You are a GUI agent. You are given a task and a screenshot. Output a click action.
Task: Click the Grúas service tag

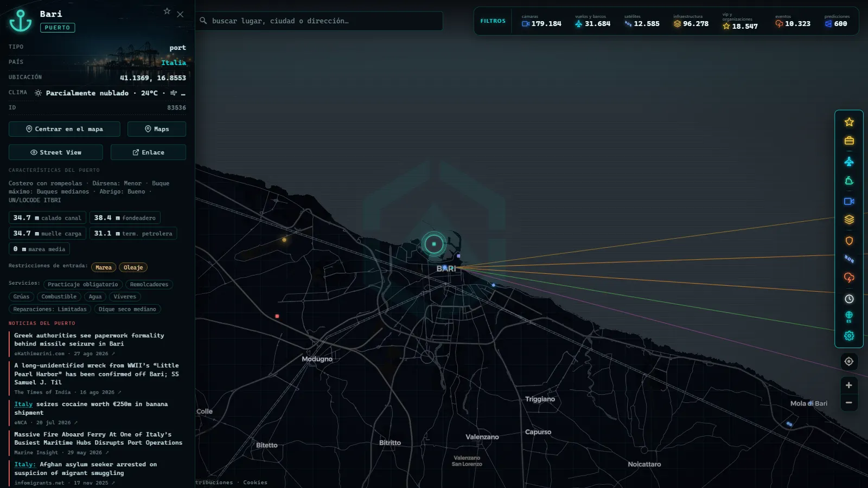[x=21, y=297]
